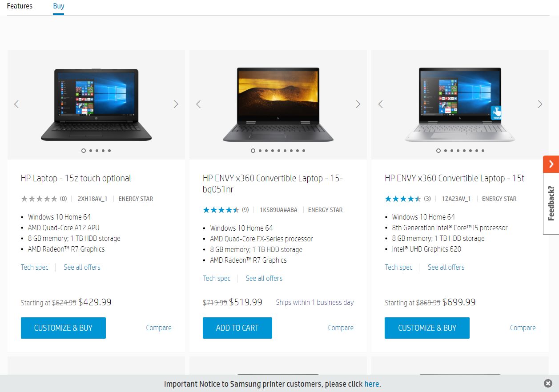Select the Buy tab

58,6
